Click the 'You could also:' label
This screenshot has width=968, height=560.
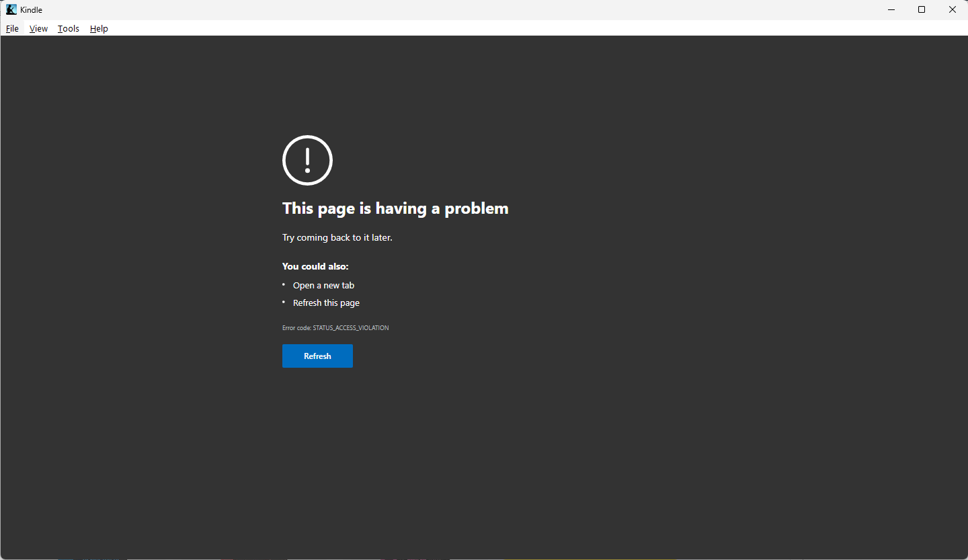coord(315,266)
